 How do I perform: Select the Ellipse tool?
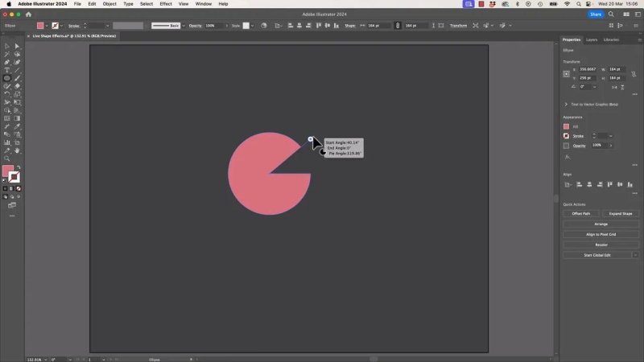7,78
